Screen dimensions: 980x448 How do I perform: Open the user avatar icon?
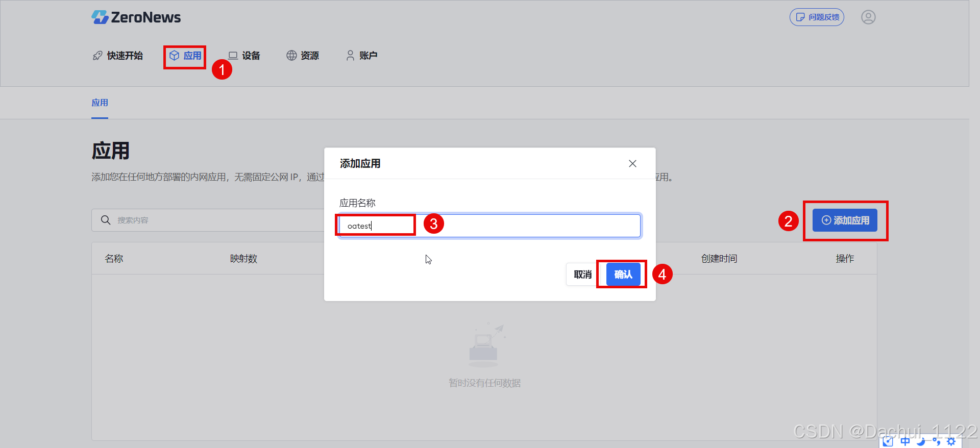[868, 17]
